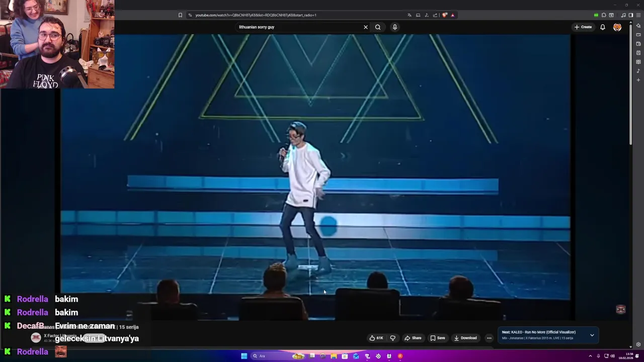Click the Download button under the video
This screenshot has width=644, height=362.
465,338
